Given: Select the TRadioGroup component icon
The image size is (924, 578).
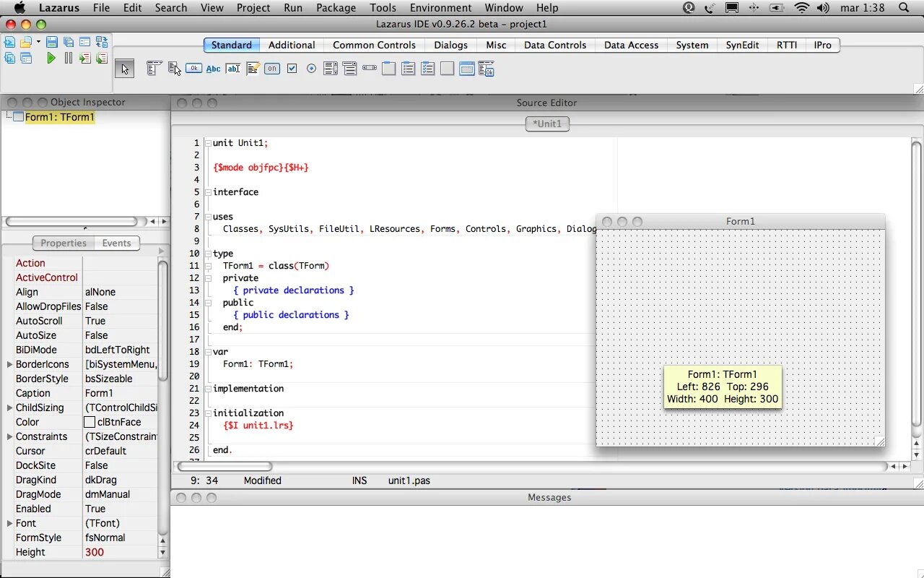Looking at the screenshot, I should pos(409,69).
